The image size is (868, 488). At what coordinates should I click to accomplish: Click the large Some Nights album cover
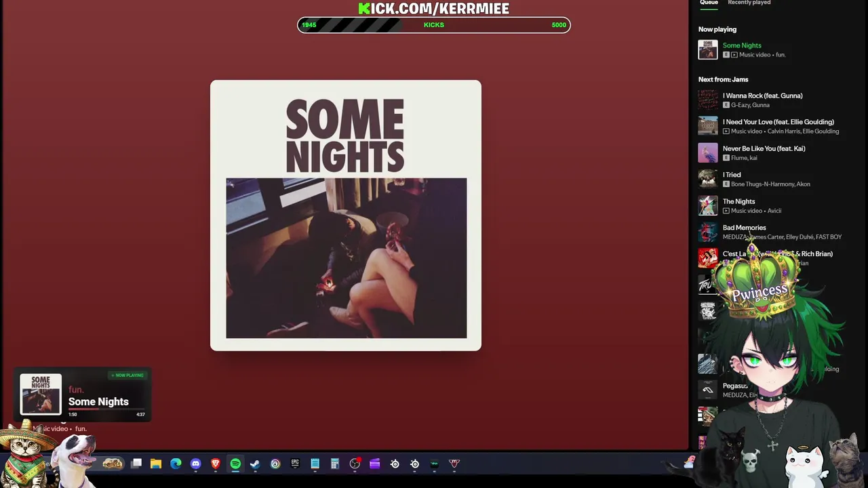pos(346,216)
